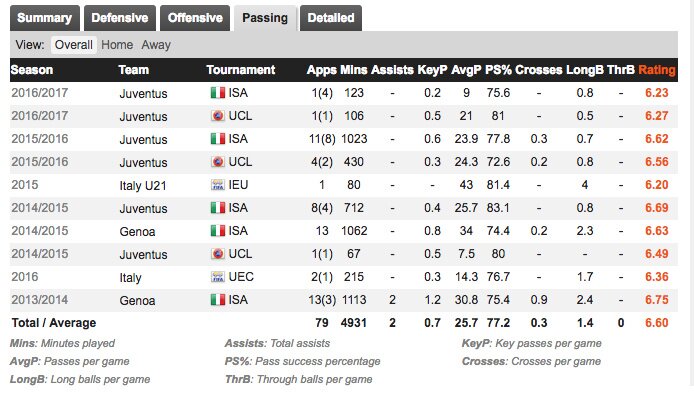694x397 pixels.
Task: Click UCL badge icon in 2015/2016 row
Action: pyautogui.click(x=218, y=162)
